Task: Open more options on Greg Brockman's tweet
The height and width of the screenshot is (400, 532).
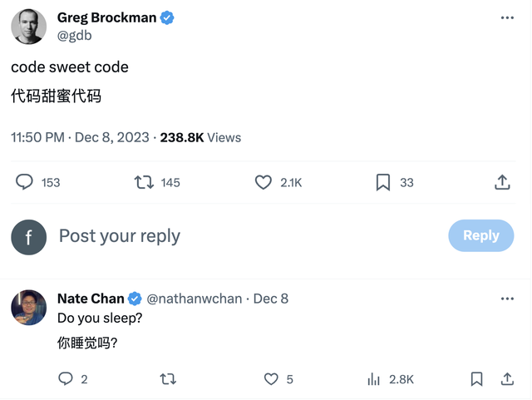Action: [x=507, y=17]
